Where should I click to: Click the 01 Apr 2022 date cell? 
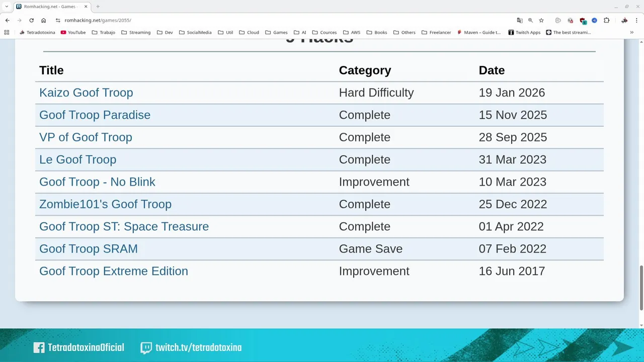[511, 226]
